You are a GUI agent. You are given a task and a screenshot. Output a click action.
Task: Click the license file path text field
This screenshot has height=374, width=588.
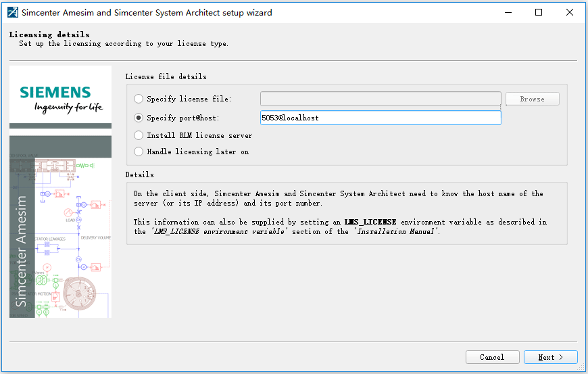click(381, 99)
